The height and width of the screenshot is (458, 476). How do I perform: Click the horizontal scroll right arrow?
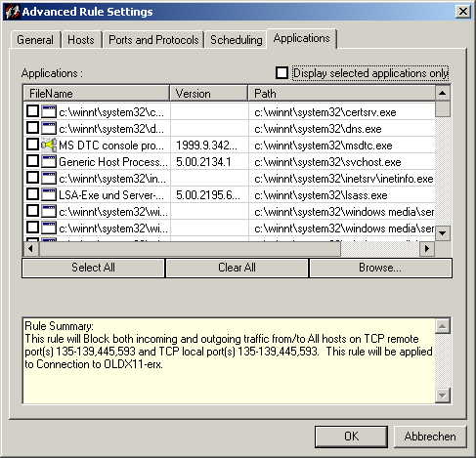point(427,249)
